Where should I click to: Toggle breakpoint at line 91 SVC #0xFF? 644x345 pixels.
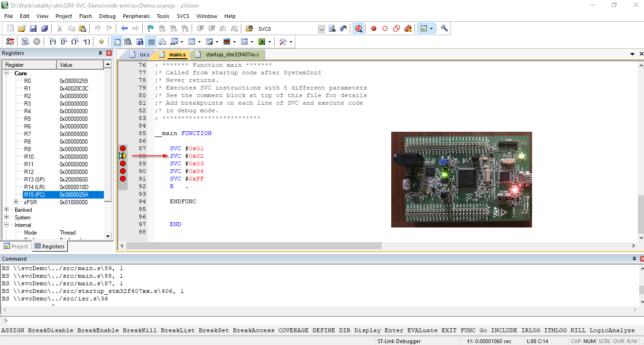tap(123, 179)
